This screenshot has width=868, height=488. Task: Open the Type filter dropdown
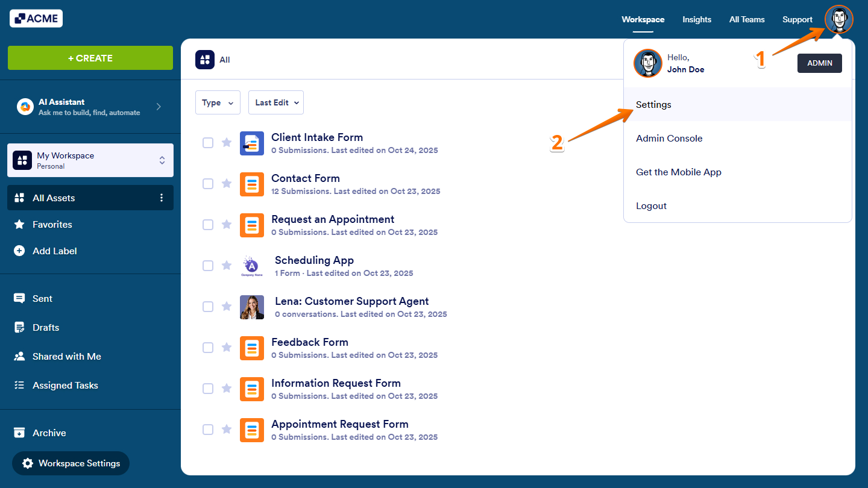coord(218,102)
